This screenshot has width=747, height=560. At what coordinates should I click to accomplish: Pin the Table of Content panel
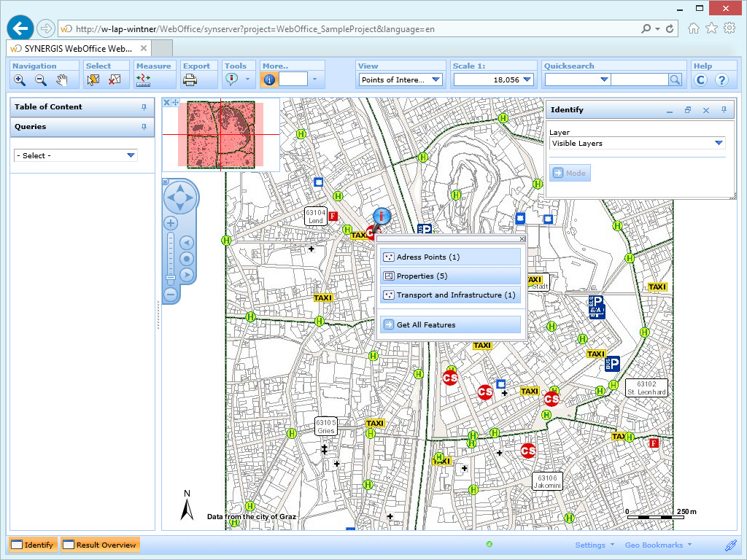(145, 107)
